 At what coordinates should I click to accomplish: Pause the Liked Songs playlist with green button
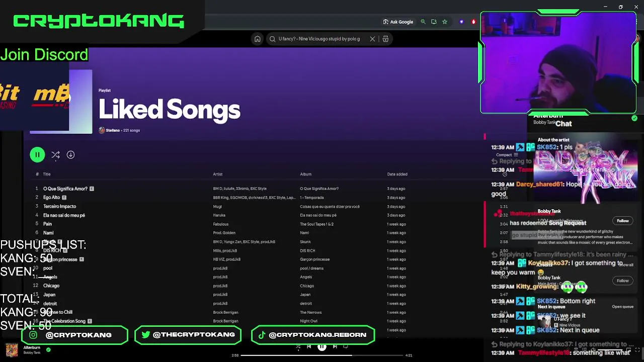pos(37,155)
